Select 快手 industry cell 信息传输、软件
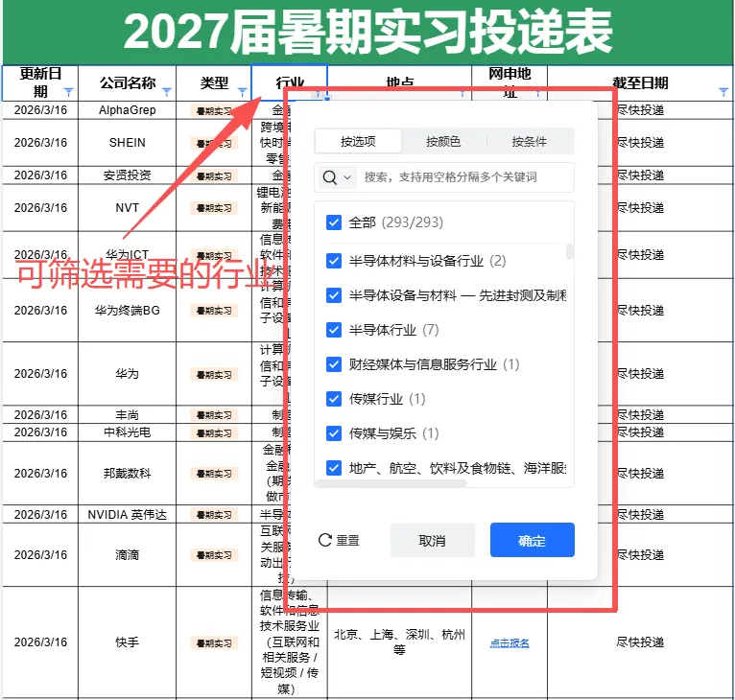 (x=289, y=642)
